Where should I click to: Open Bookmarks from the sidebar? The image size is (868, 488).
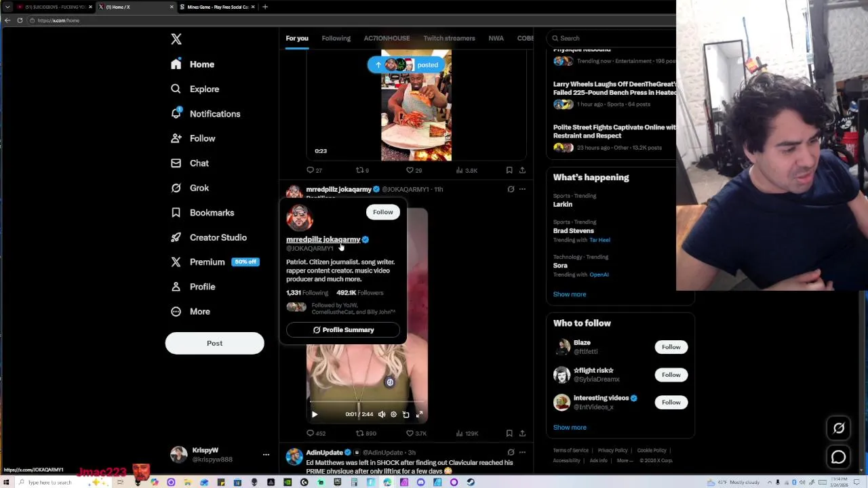pyautogui.click(x=202, y=213)
